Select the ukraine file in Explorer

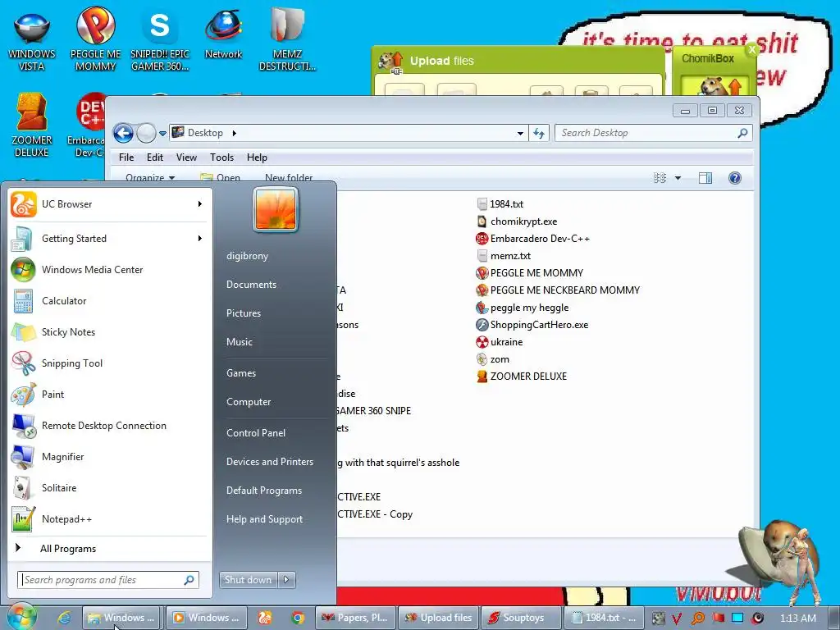pos(500,342)
